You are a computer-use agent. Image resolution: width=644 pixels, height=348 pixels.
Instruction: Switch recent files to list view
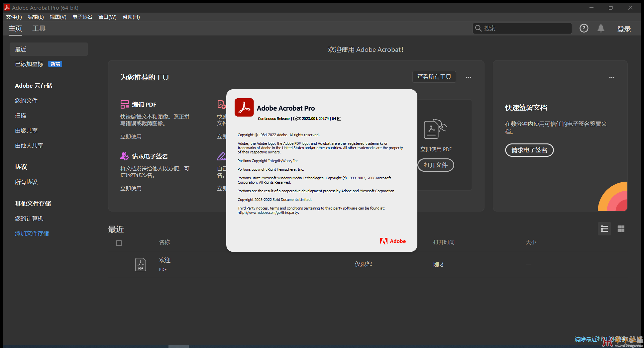604,229
